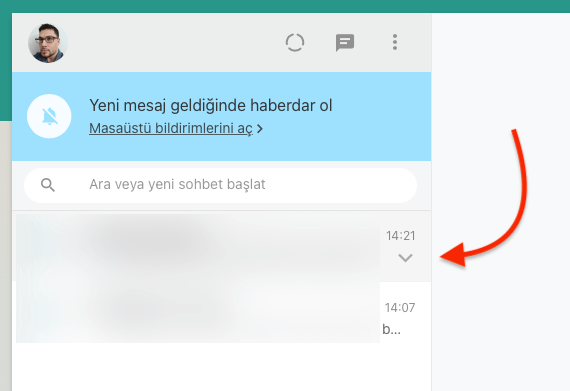570x391 pixels.
Task: Click the search magnifier icon
Action: 48,185
